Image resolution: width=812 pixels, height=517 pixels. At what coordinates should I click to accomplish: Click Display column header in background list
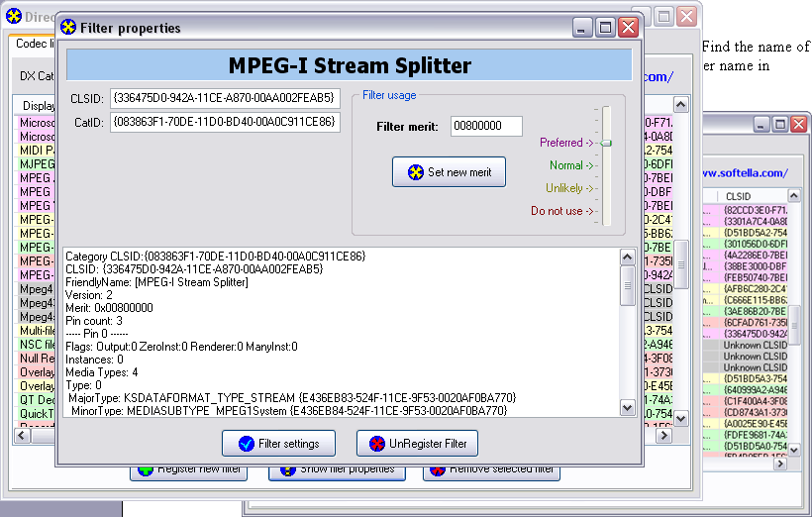[37, 106]
